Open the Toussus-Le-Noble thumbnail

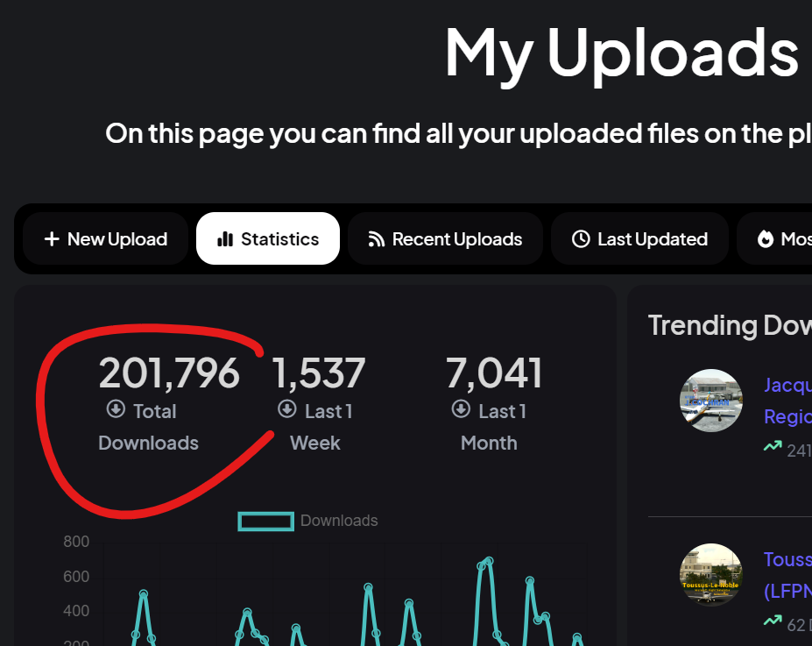(711, 574)
